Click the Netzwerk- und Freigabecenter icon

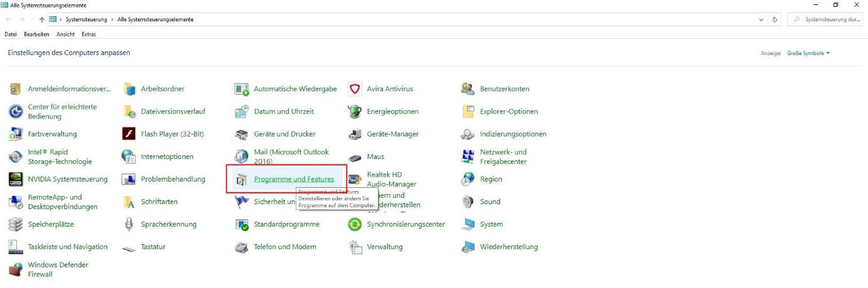tap(468, 157)
